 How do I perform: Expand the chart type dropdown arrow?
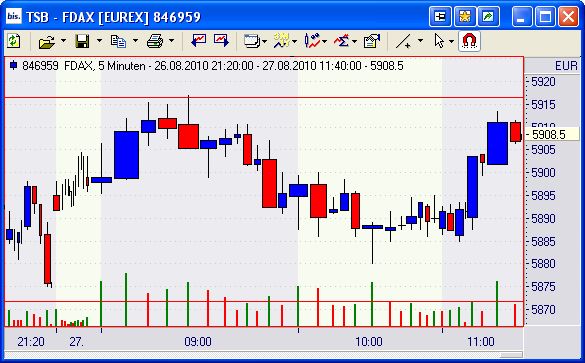point(324,41)
